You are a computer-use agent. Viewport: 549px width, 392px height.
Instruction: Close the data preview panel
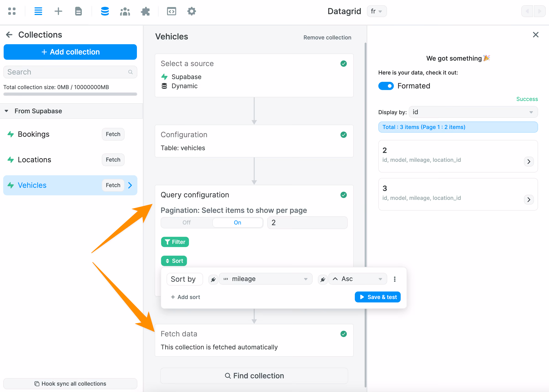536,35
